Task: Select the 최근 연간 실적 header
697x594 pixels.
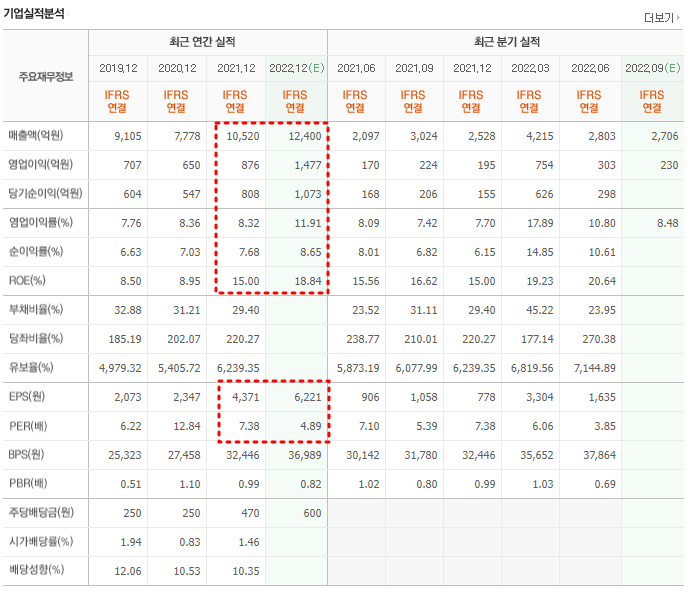Action: (x=202, y=42)
